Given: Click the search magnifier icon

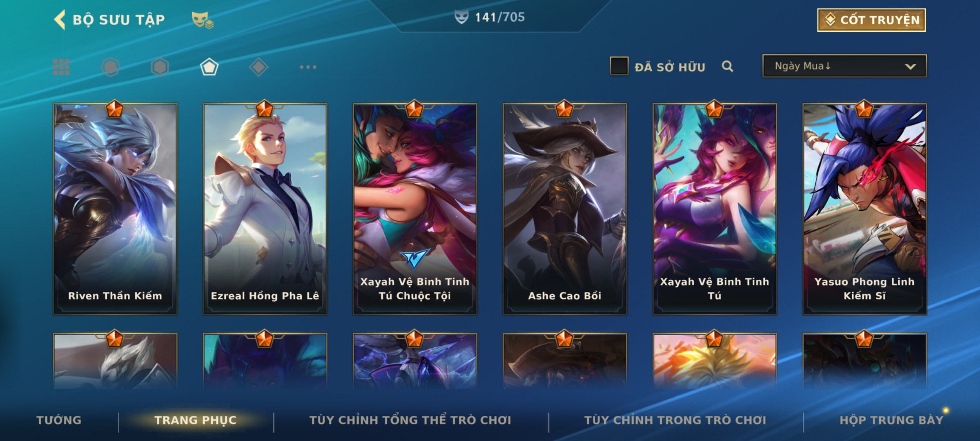Looking at the screenshot, I should click(727, 66).
